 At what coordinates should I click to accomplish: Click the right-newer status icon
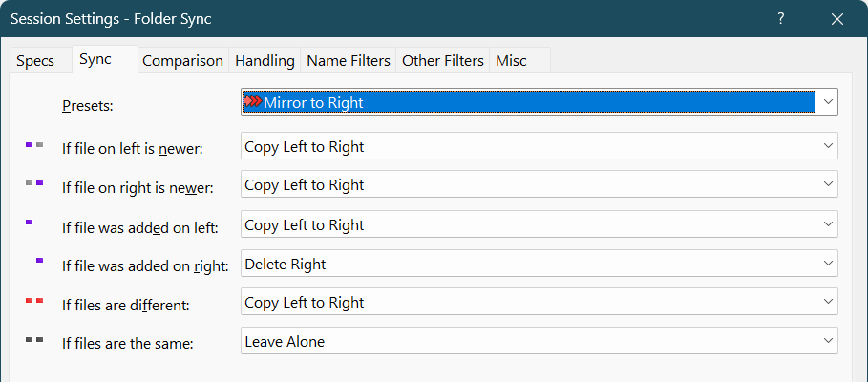(x=34, y=182)
